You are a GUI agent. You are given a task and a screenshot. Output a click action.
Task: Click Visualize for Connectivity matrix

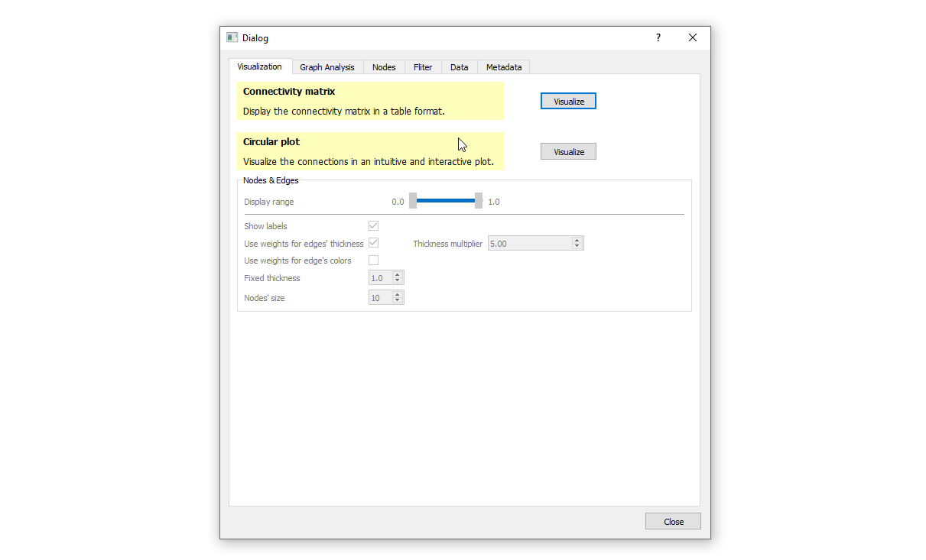pos(568,101)
